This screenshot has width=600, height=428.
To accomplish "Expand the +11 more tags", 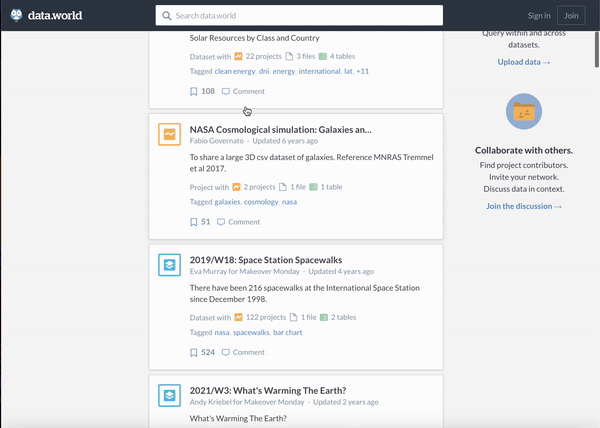I will [362, 71].
